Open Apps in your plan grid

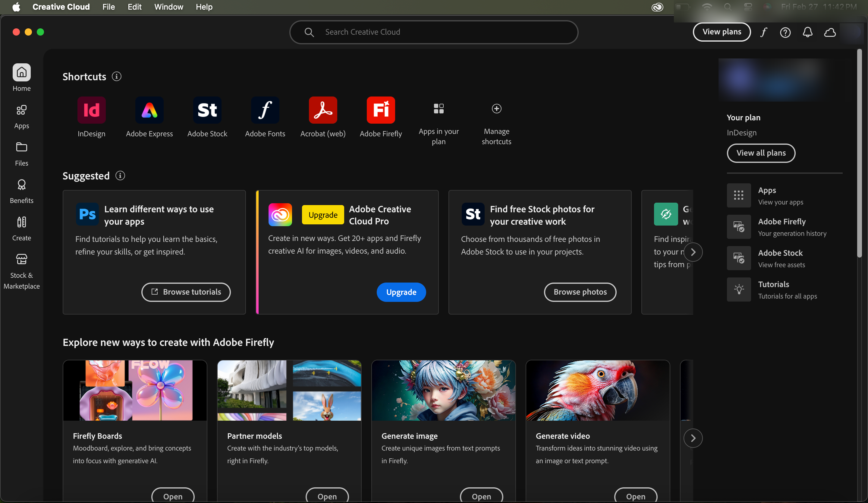[439, 109]
